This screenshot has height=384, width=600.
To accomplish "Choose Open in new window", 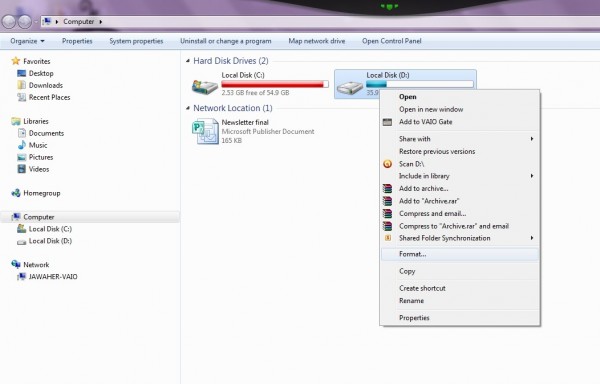I will pos(431,109).
